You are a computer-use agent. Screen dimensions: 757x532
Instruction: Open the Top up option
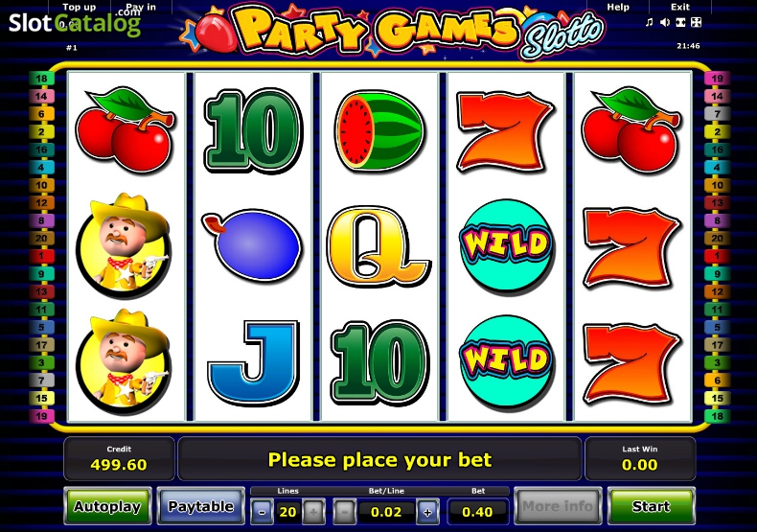pyautogui.click(x=80, y=8)
